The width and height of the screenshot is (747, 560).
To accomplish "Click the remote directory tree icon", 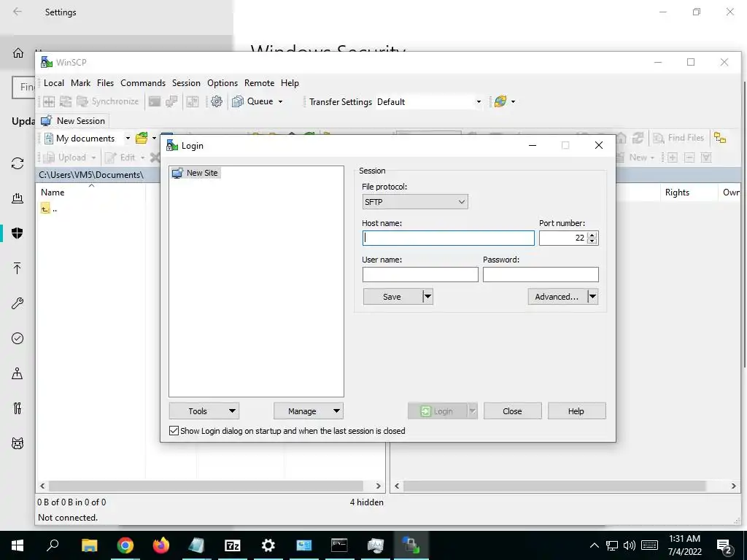I will pos(720,138).
